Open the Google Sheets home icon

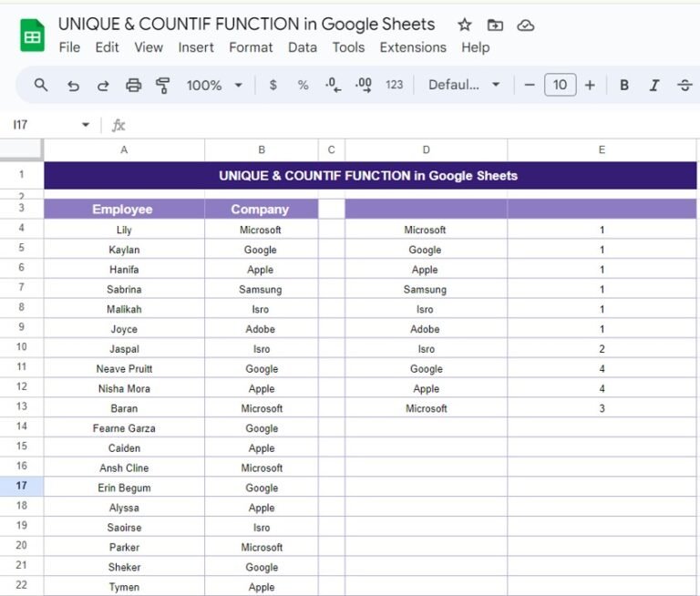tap(32, 36)
